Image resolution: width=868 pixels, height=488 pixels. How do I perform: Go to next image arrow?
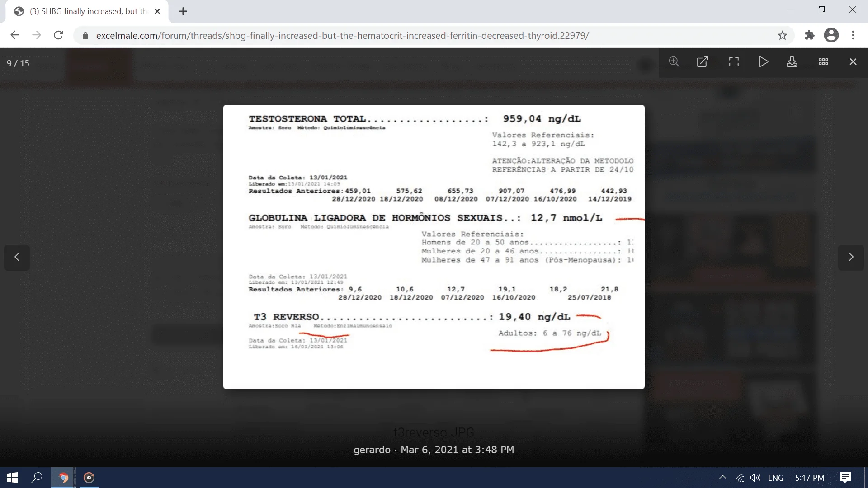pos(850,257)
